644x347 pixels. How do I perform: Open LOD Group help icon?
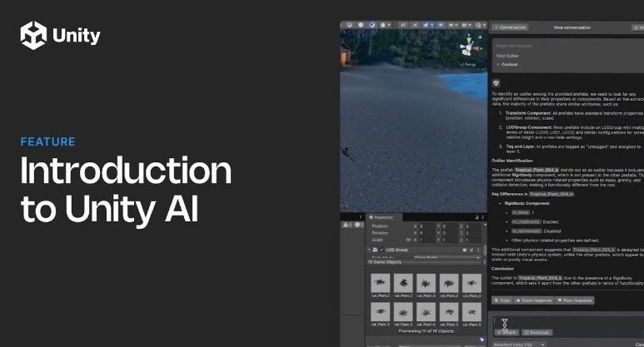pyautogui.click(x=465, y=250)
